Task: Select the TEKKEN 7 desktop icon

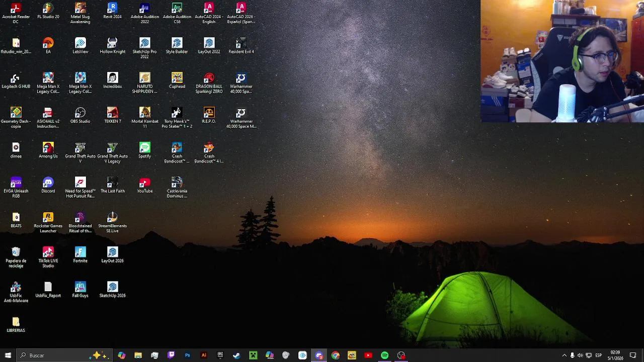Action: point(112,116)
